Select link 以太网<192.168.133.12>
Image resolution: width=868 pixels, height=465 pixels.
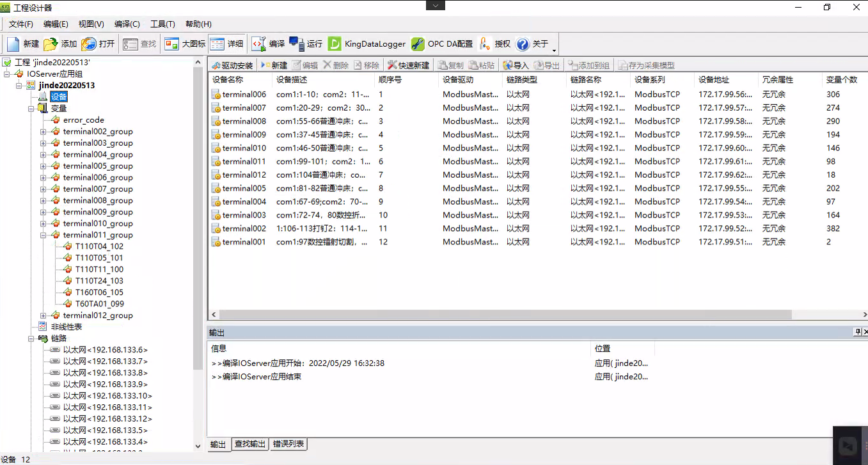107,419
